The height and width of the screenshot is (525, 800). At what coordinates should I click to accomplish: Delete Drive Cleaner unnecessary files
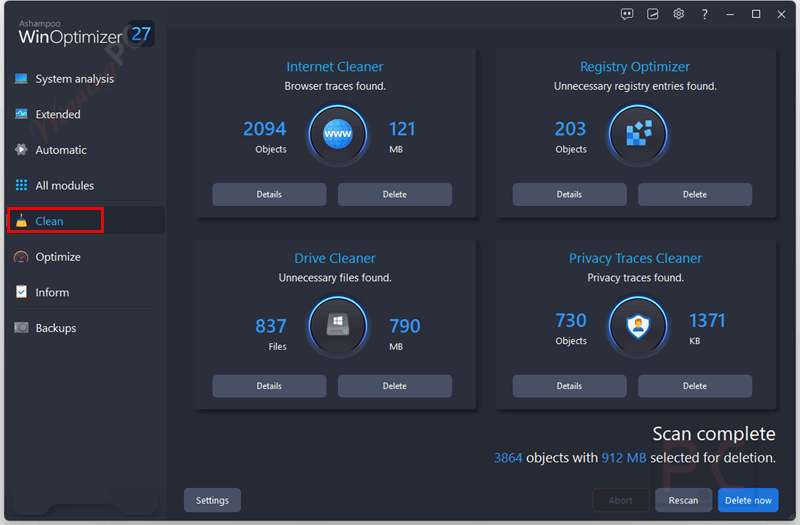395,386
